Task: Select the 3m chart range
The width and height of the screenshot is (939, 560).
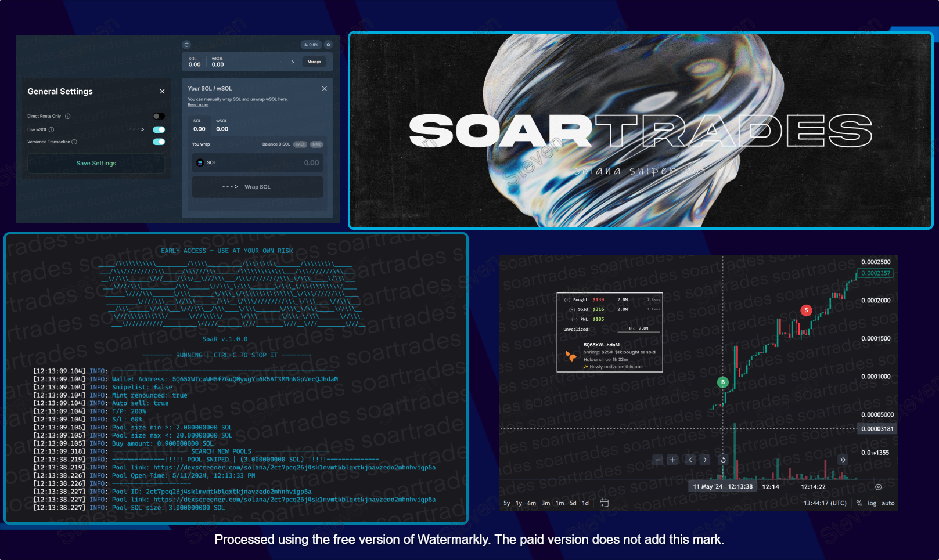Action: click(546, 503)
